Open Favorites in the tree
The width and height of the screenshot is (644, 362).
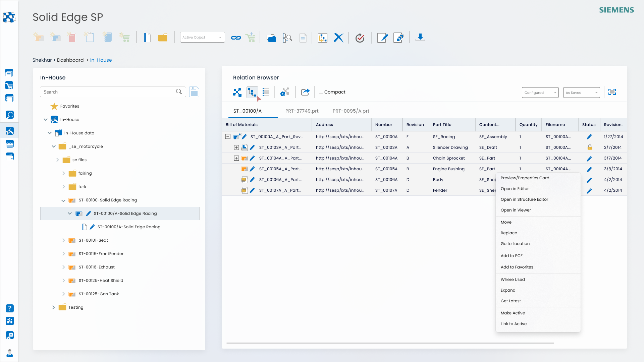(x=69, y=106)
